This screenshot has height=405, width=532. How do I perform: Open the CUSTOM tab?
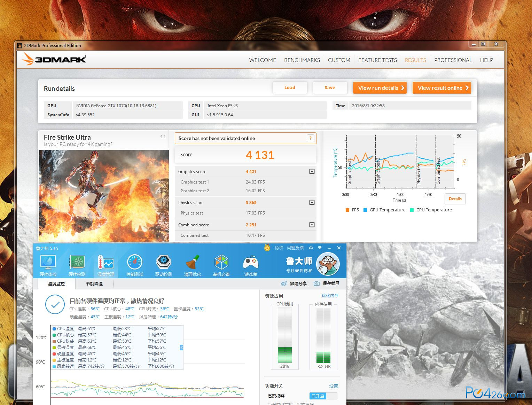click(339, 60)
